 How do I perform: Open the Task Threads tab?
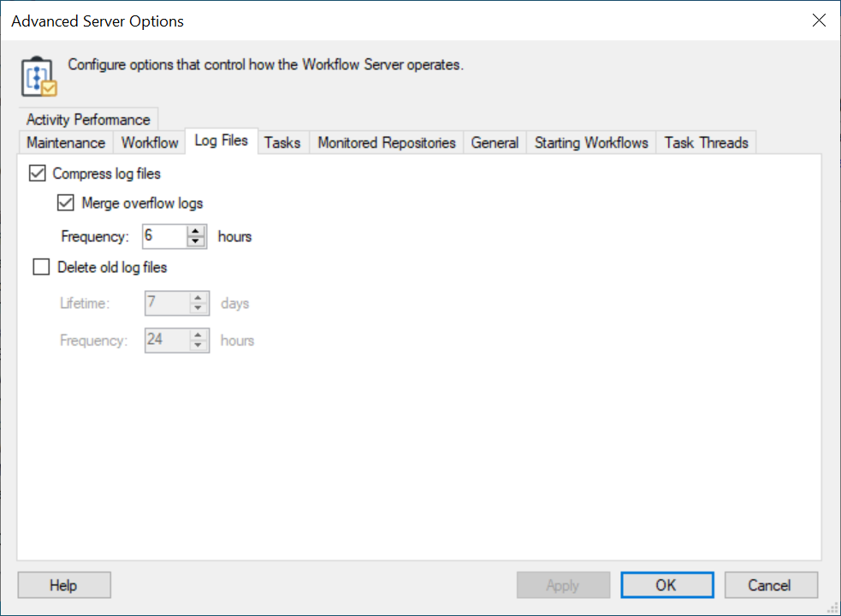click(x=706, y=143)
